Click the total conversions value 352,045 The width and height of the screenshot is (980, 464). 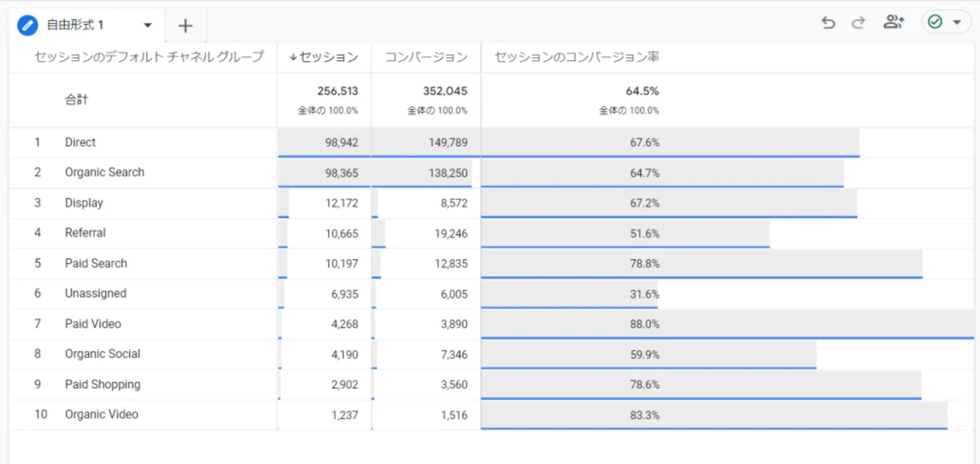tap(445, 91)
